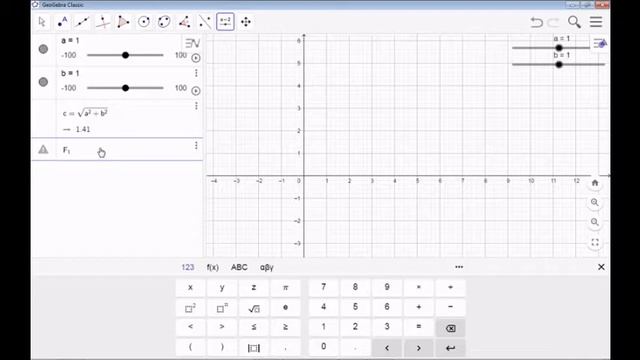Viewport: 640px width, 360px height.
Task: Select the Line tool
Action: tap(82, 22)
